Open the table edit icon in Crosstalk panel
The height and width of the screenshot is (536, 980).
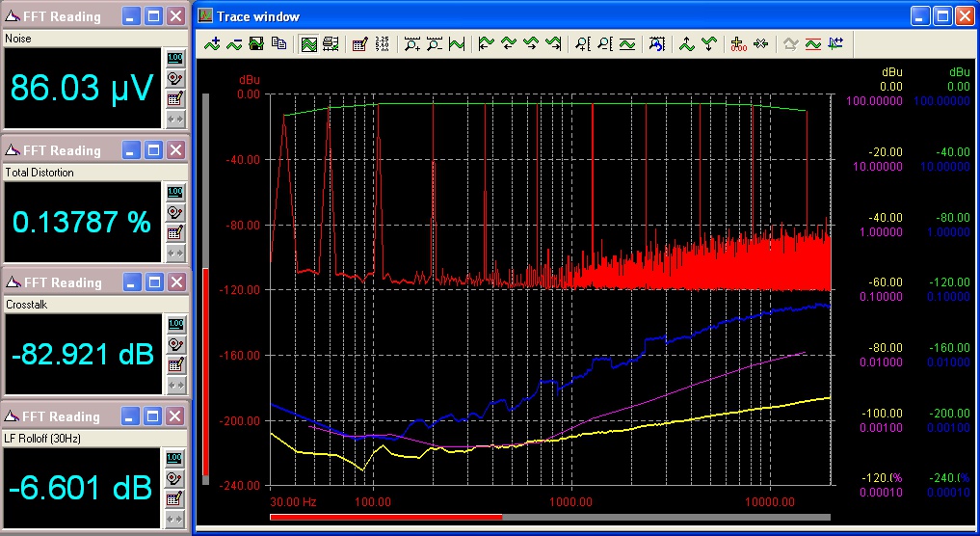[175, 365]
